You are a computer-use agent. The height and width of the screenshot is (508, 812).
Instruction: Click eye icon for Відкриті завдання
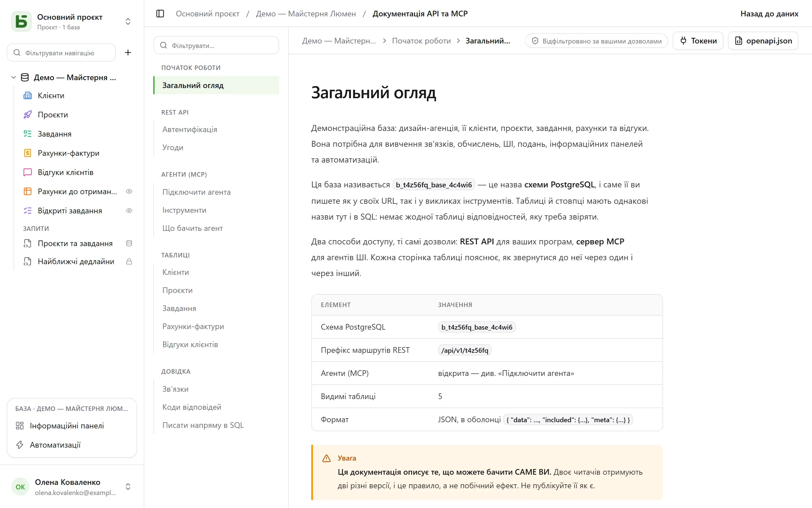(x=129, y=210)
